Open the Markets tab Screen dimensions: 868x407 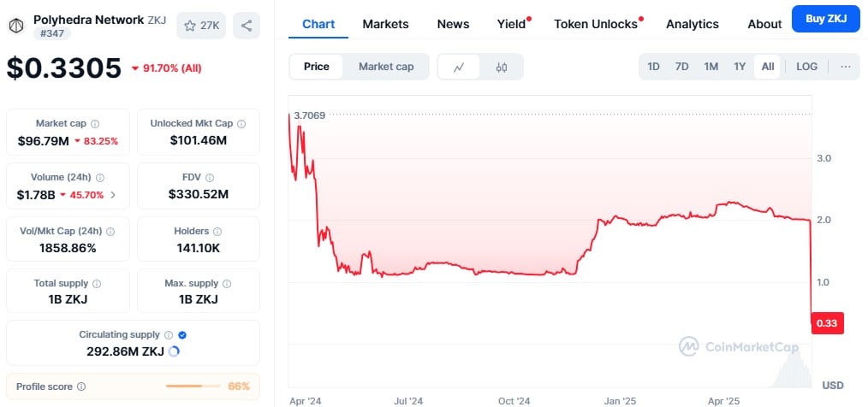pyautogui.click(x=385, y=24)
